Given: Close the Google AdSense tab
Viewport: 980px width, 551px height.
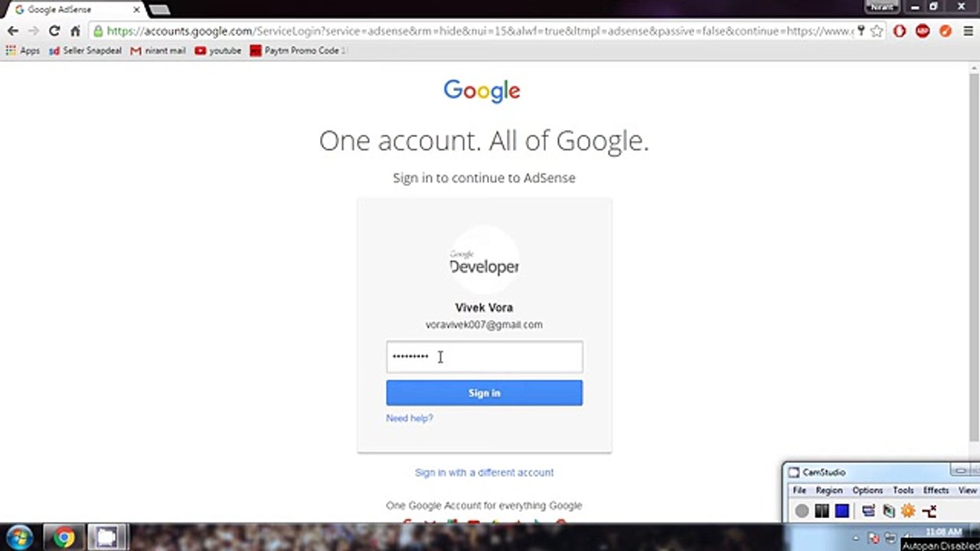Looking at the screenshot, I should [x=137, y=10].
